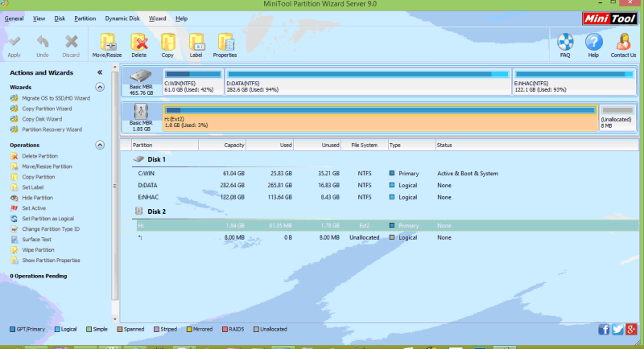The height and width of the screenshot is (349, 644).
Task: Click the Twitter icon
Action: coord(617,330)
